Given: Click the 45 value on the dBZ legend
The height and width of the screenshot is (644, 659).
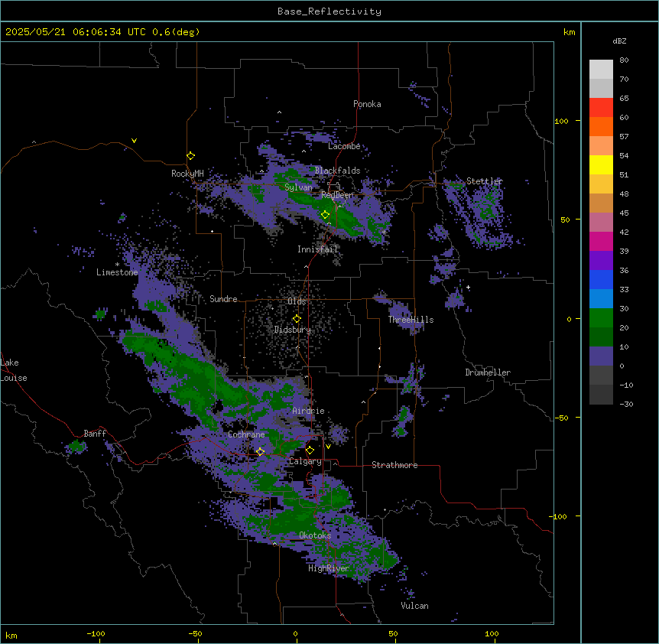Looking at the screenshot, I should tap(624, 213).
